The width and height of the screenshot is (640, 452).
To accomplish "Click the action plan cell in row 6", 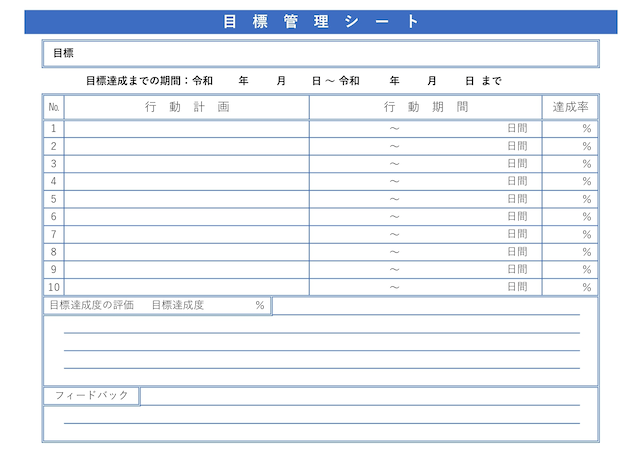I will [187, 217].
